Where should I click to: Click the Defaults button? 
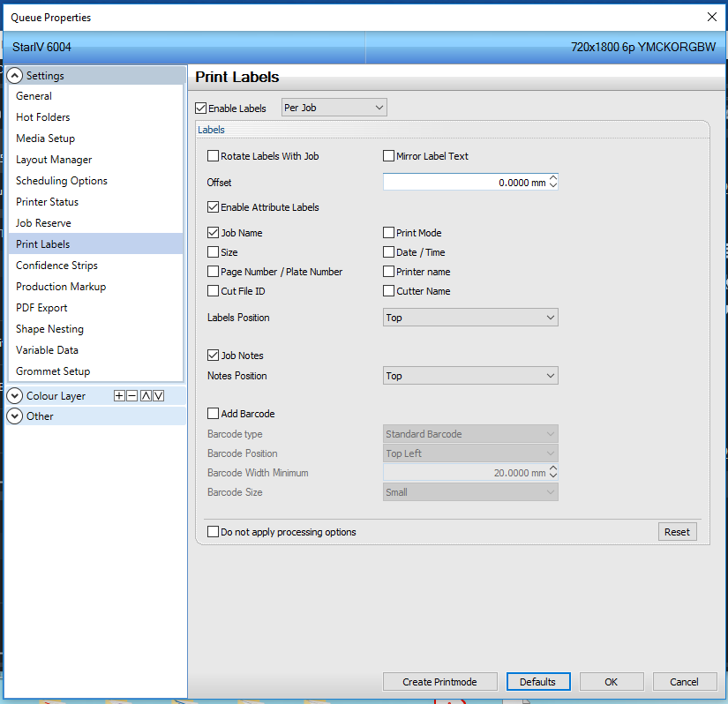tap(538, 682)
